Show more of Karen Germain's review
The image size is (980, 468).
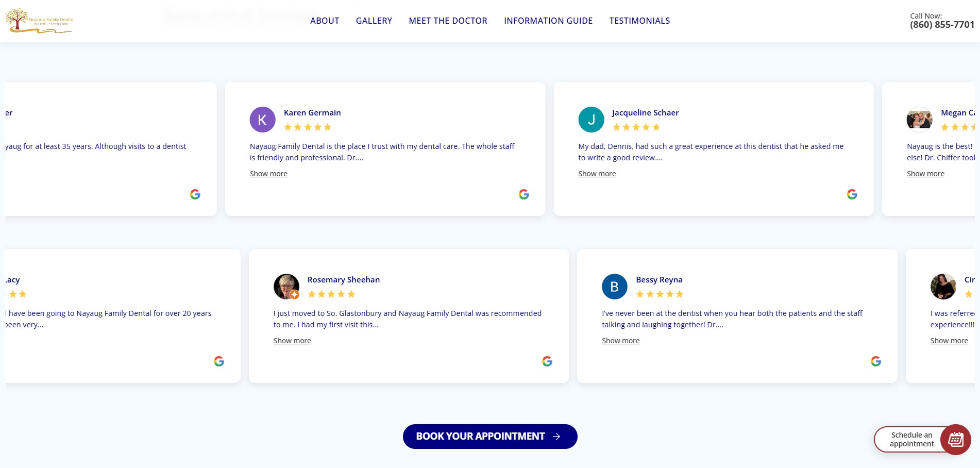tap(268, 174)
